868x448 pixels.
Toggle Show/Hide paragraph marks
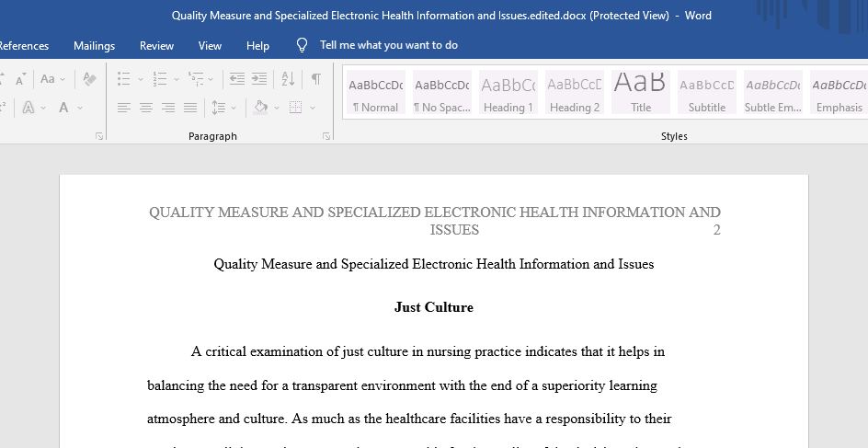[x=316, y=79]
